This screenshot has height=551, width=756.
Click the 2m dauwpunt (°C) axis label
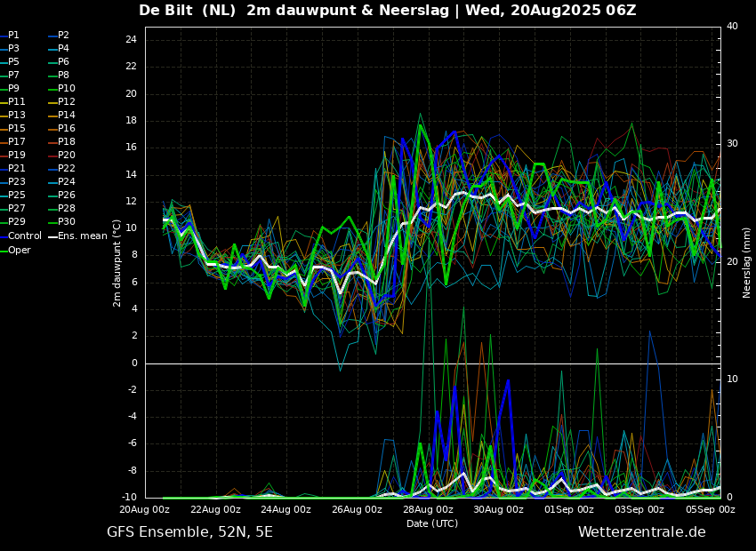tap(117, 263)
